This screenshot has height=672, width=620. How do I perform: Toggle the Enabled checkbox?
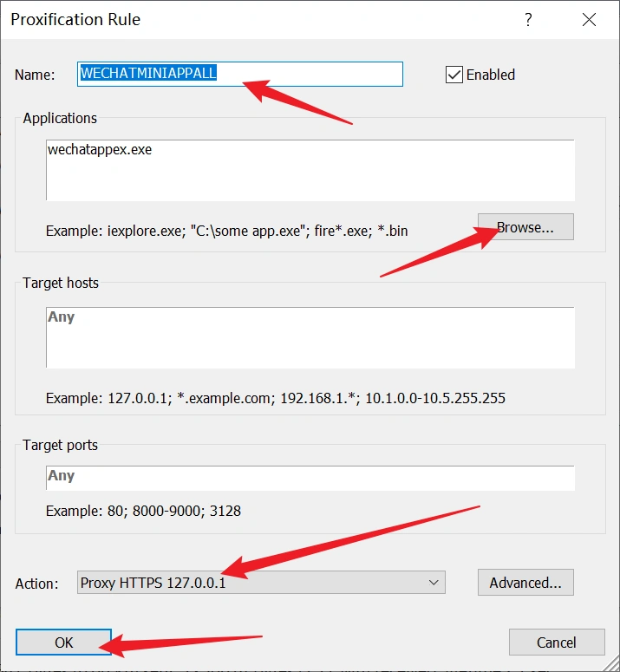[x=454, y=75]
